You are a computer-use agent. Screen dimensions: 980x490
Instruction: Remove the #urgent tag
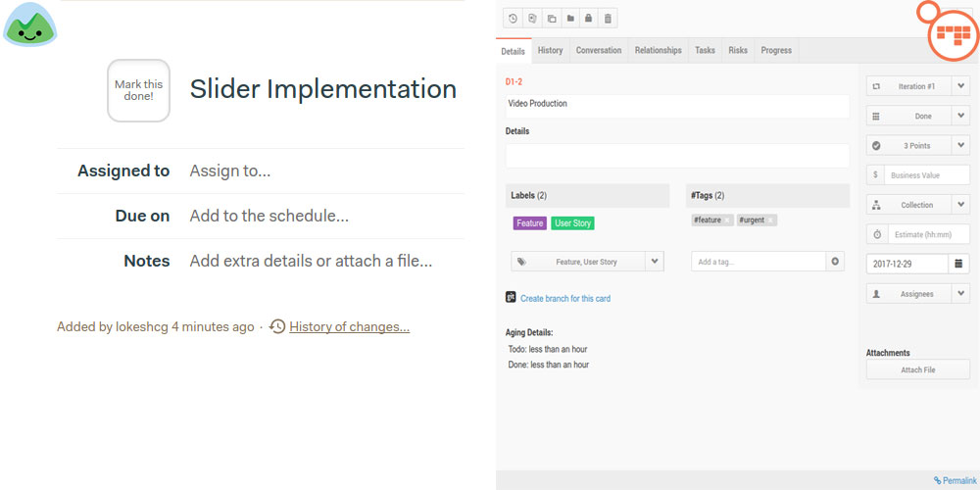770,220
